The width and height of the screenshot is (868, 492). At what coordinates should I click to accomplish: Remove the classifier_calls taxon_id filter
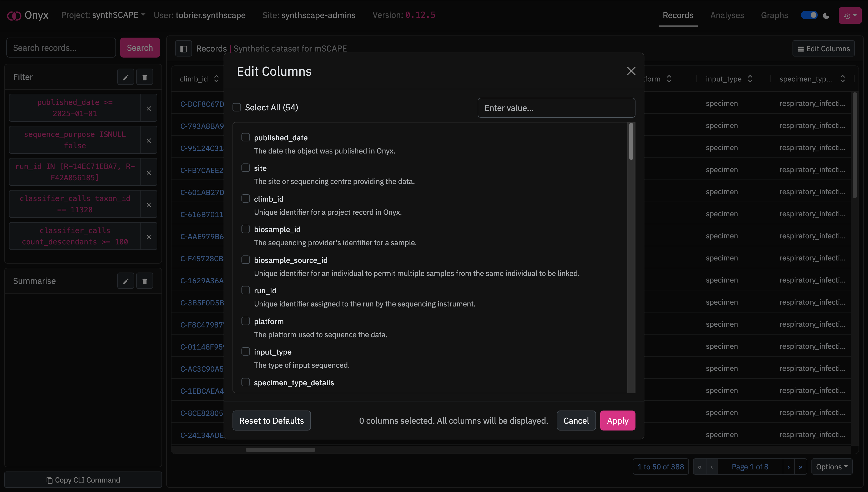(149, 204)
